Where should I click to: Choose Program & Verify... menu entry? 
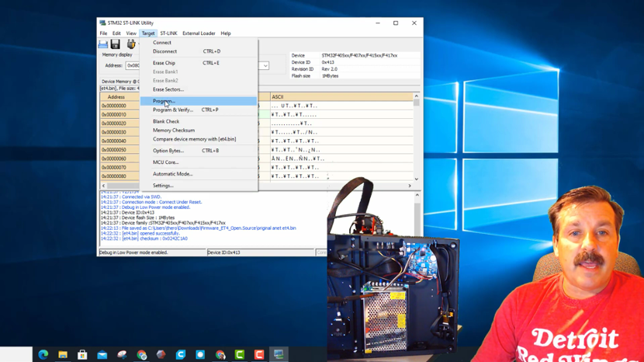(x=199, y=110)
